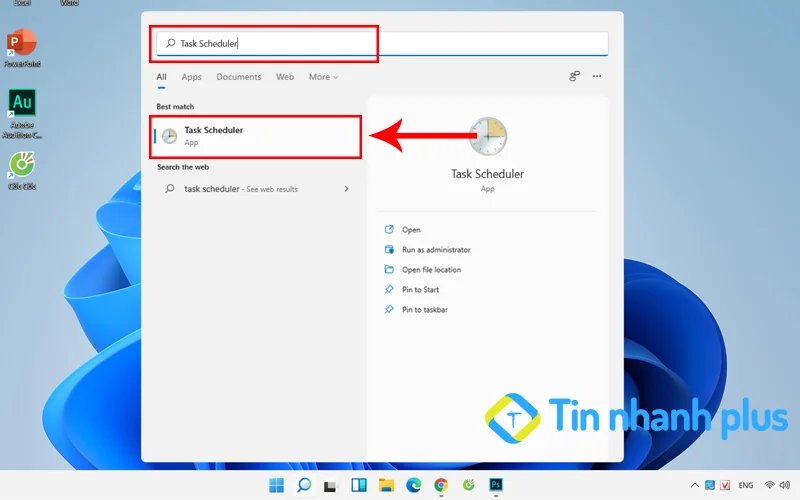This screenshot has height=500, width=800.
Task: Click inside the search text field
Action: coord(383,43)
